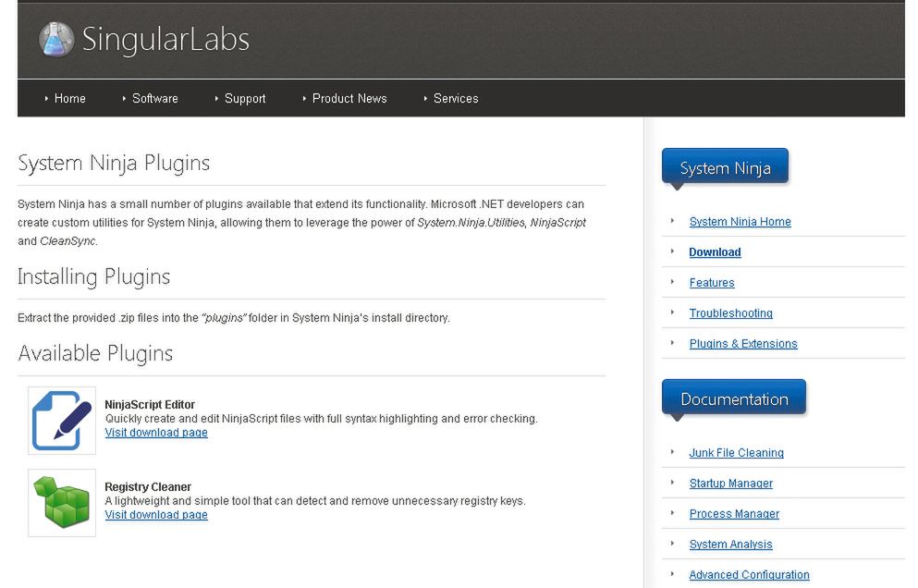Open Junk File Cleaning documentation
This screenshot has height=588, width=918.
[736, 453]
